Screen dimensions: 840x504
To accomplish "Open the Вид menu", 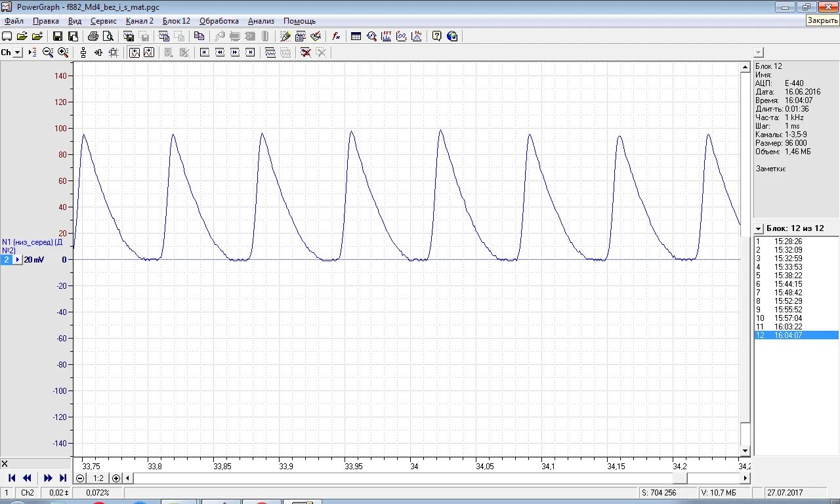I will [75, 21].
